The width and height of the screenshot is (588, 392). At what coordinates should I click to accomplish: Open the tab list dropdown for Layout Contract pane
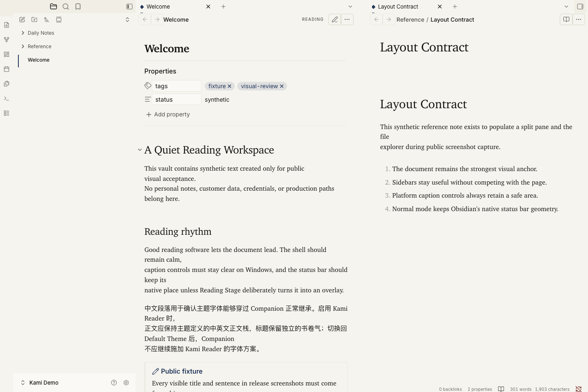click(x=566, y=7)
